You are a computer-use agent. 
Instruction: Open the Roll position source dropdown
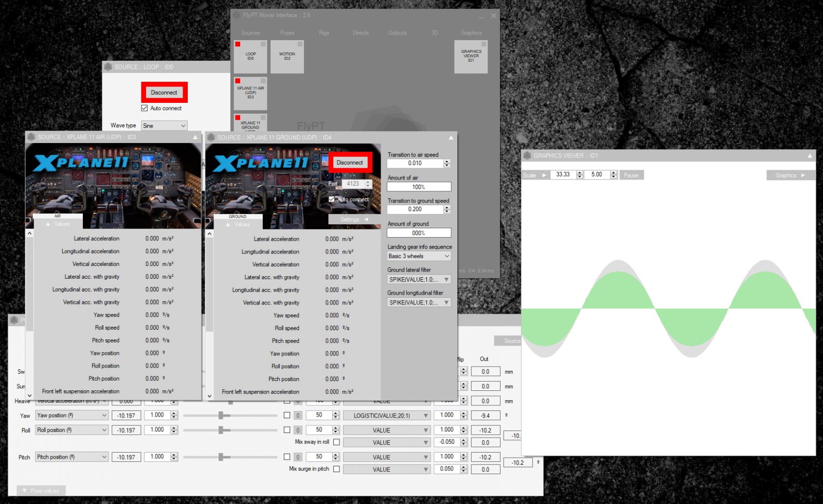click(x=72, y=430)
